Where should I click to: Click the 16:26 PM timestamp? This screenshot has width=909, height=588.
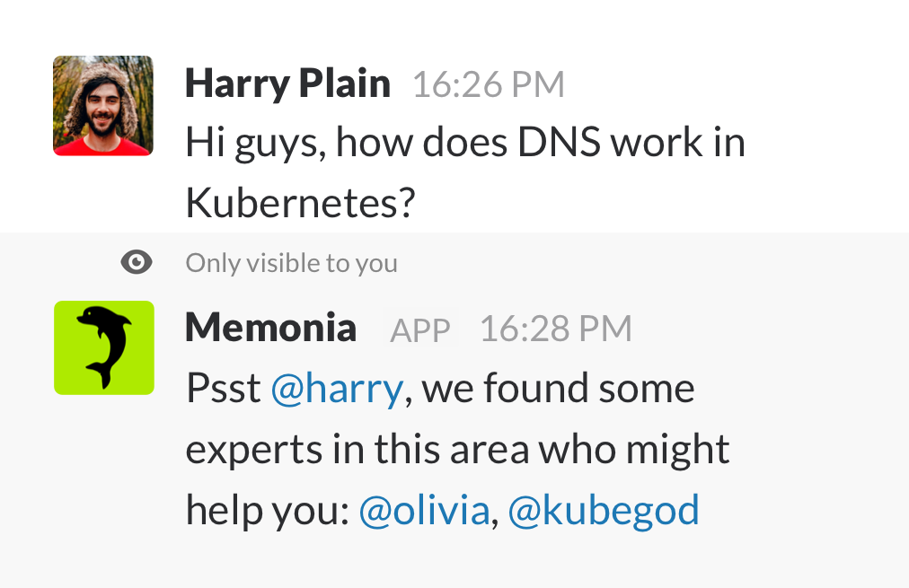point(488,83)
